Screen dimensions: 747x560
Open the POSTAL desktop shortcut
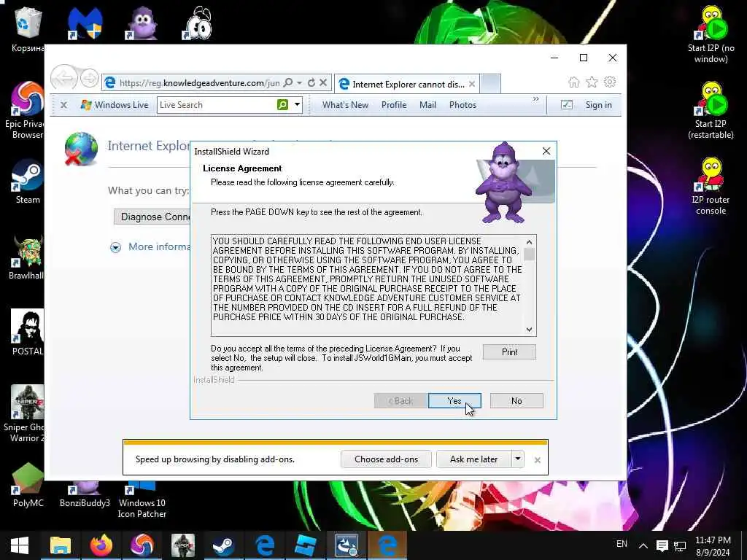point(28,332)
